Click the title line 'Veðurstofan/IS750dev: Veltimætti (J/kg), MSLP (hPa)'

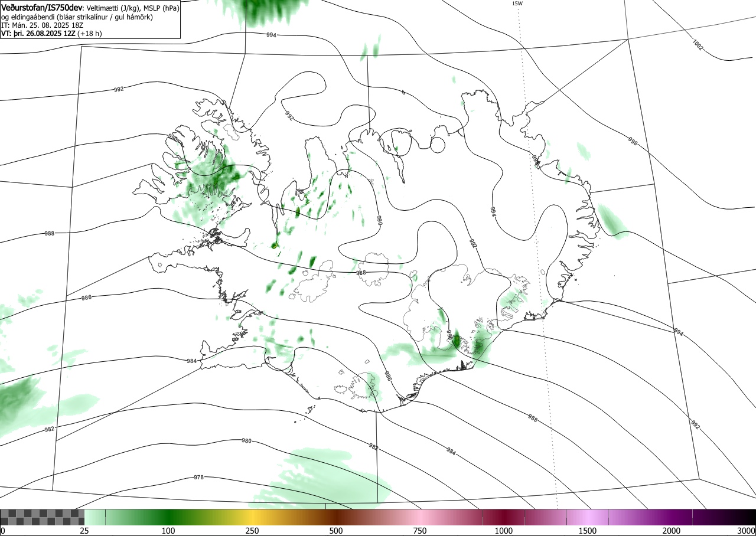point(90,8)
